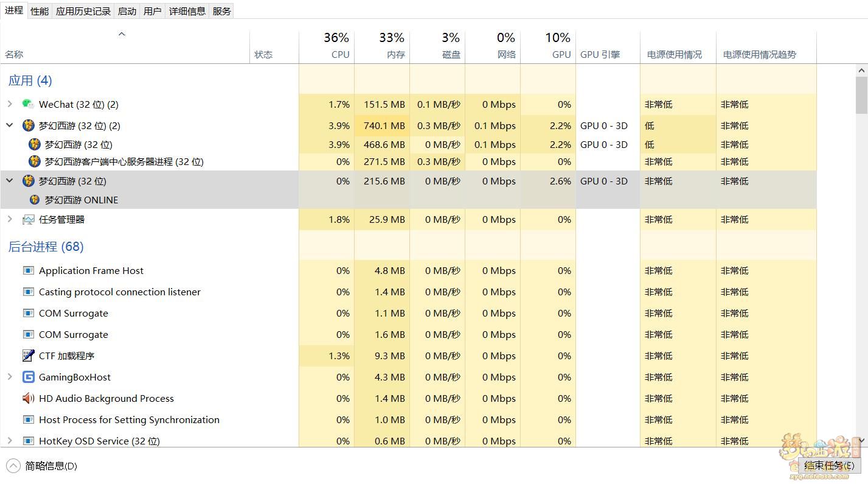The height and width of the screenshot is (484, 868).
Task: Sort by the 磁盘 column header
Action: (437, 47)
